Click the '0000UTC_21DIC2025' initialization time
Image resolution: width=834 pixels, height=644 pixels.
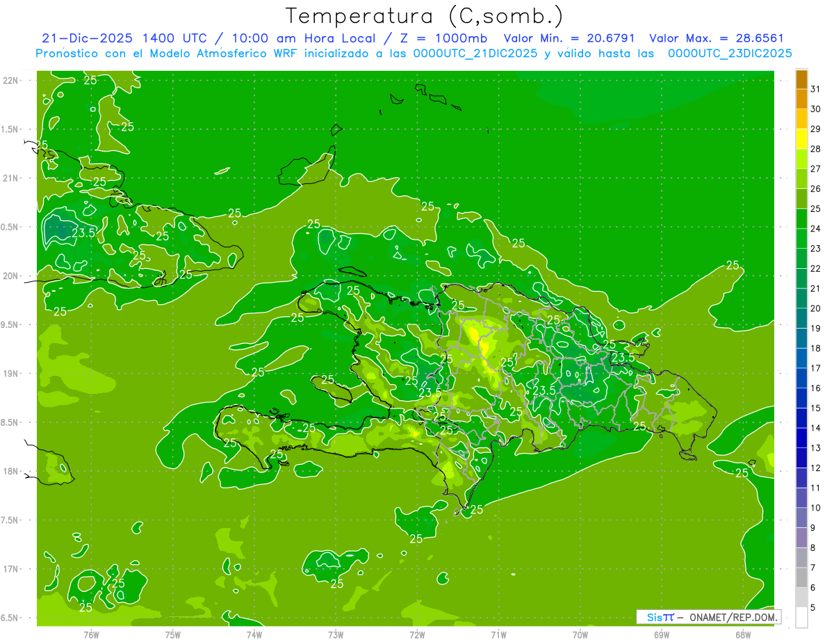(x=475, y=53)
